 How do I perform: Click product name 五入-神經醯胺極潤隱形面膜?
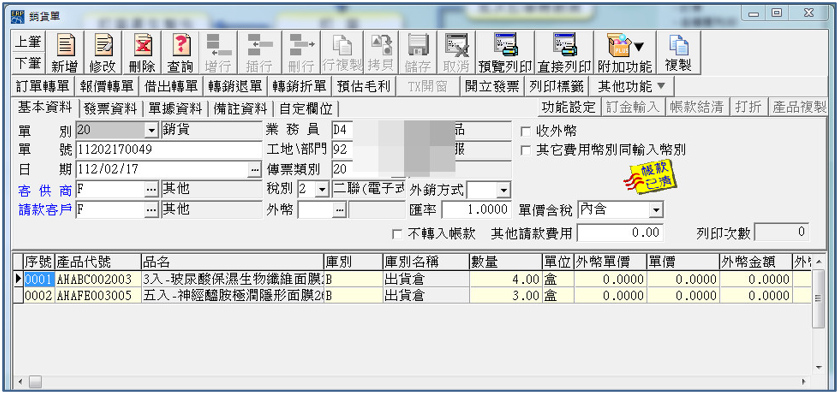click(x=232, y=296)
